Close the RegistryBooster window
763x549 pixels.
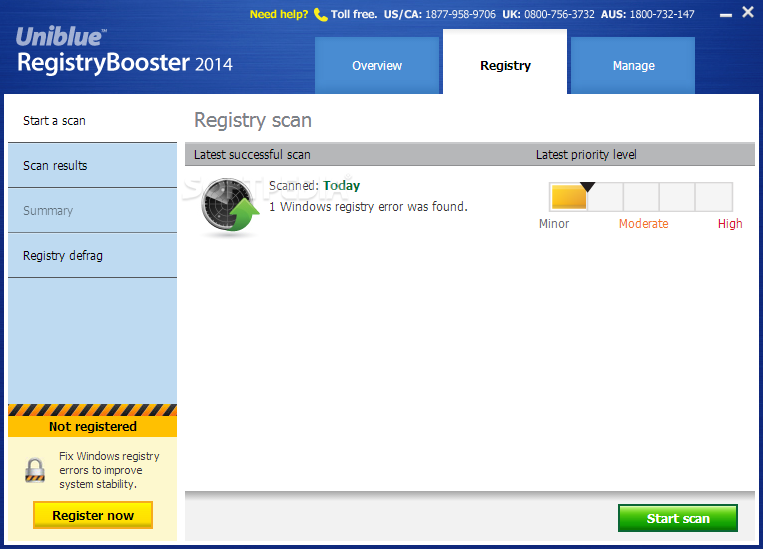[748, 12]
